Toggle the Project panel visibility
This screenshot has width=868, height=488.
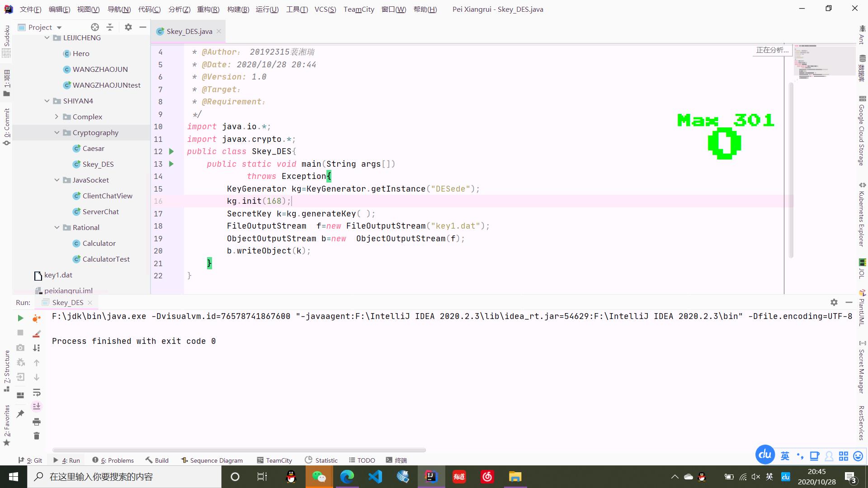click(x=142, y=27)
